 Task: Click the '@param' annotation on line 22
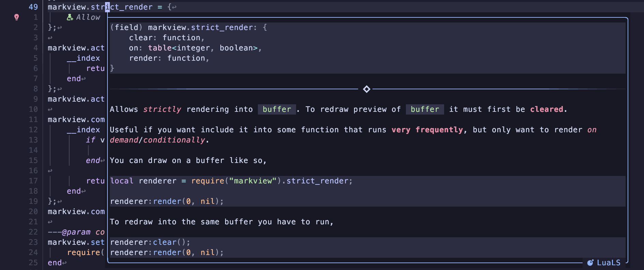point(76,232)
